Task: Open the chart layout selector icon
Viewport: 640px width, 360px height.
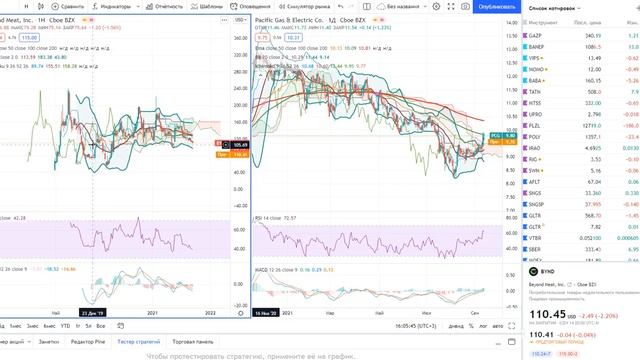Action: (x=367, y=7)
